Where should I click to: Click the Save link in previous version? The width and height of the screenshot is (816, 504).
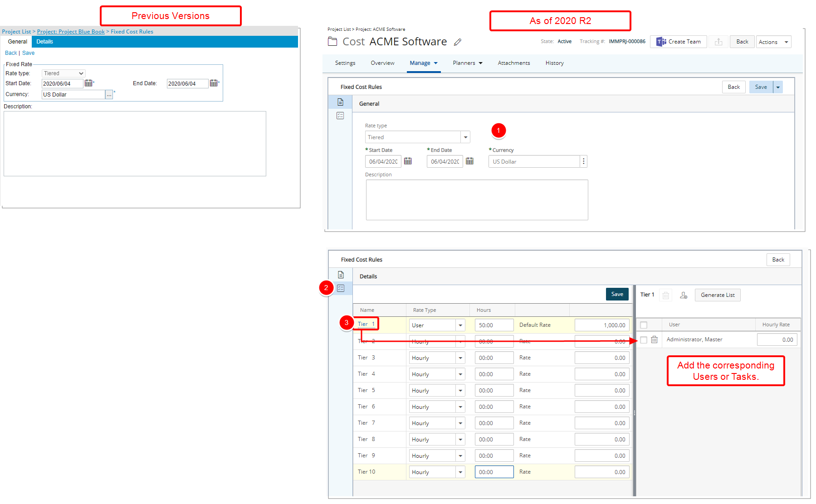28,53
